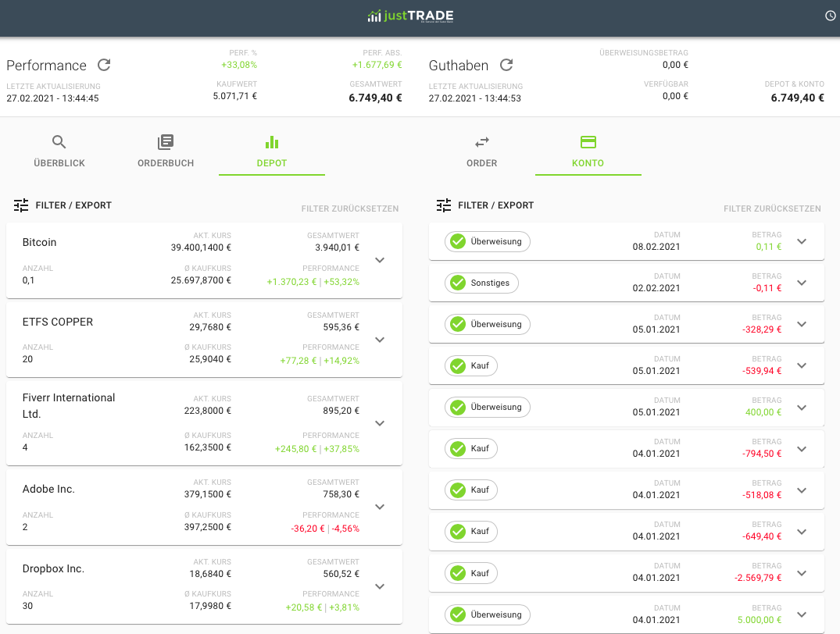The width and height of the screenshot is (840, 634).
Task: Click the +1.677,69 € absolute performance
Action: point(377,65)
